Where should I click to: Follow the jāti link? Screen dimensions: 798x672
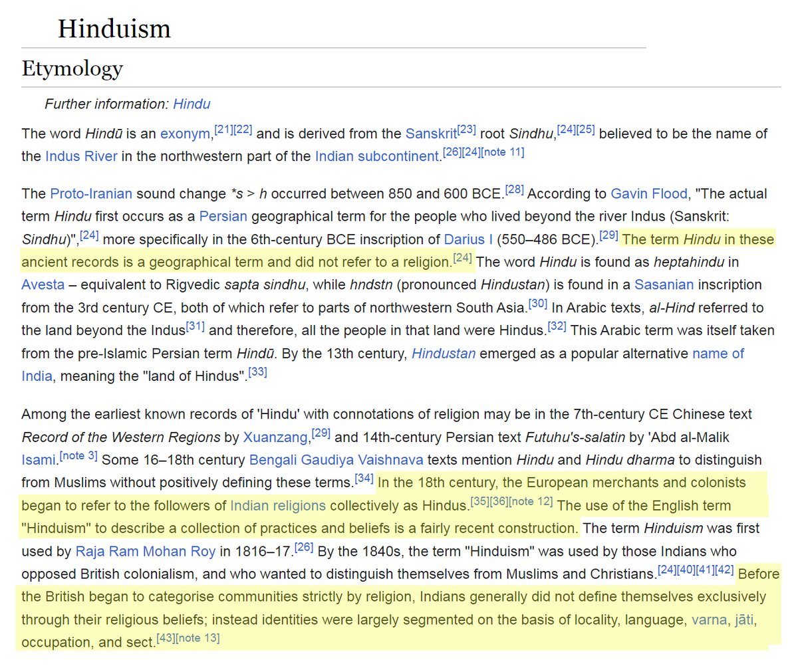(744, 620)
